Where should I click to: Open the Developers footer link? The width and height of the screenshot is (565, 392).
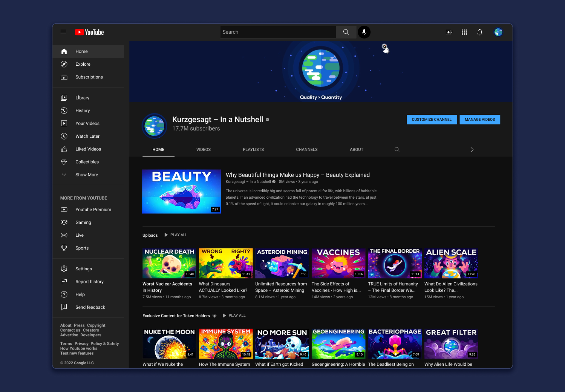(x=91, y=335)
